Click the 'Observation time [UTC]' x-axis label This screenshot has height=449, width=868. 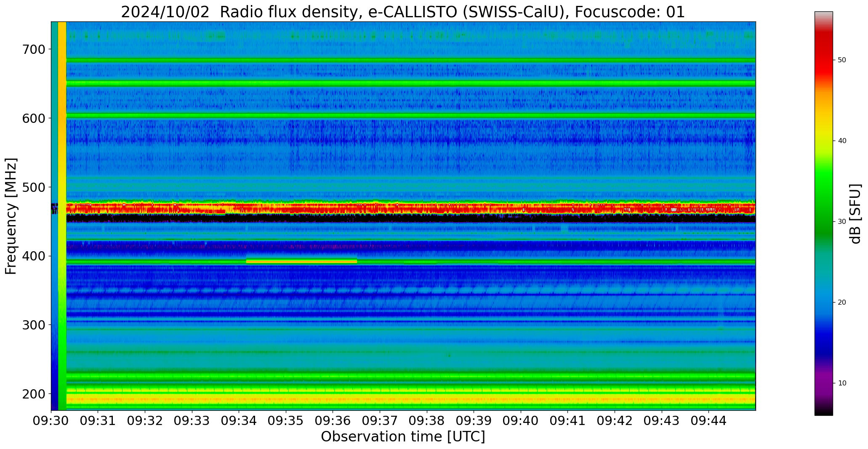click(x=403, y=436)
